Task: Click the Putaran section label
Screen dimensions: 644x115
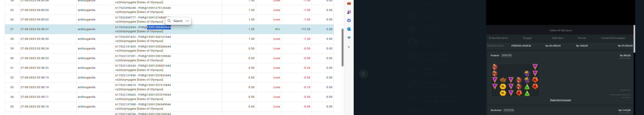Action: click(495, 55)
